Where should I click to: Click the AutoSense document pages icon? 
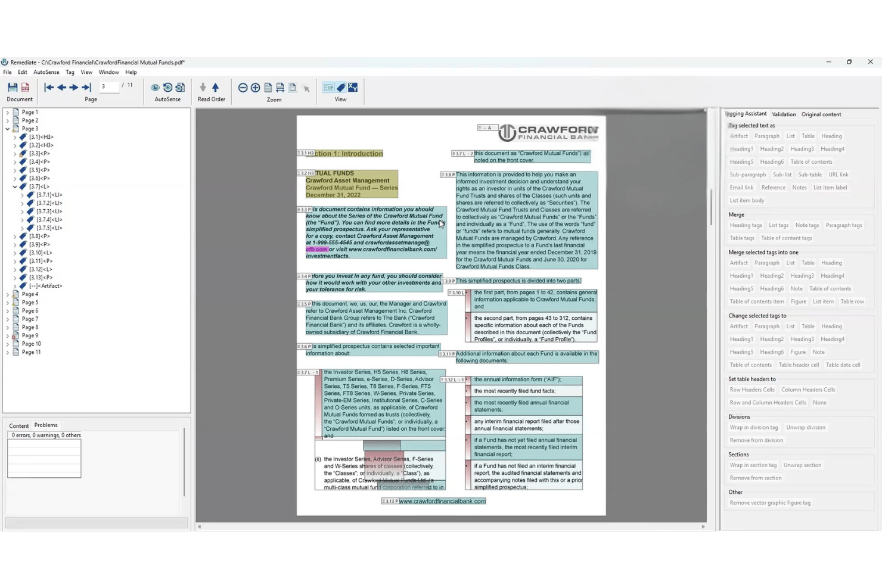click(180, 88)
